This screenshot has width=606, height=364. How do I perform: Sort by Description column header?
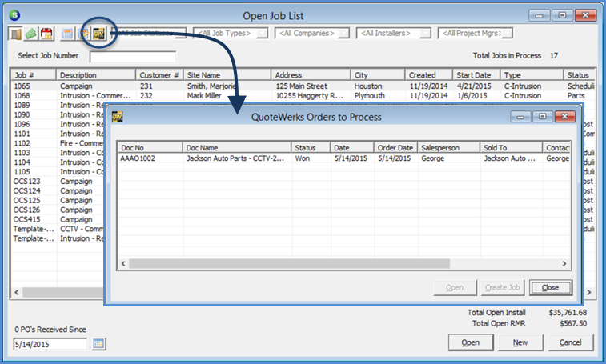point(96,75)
